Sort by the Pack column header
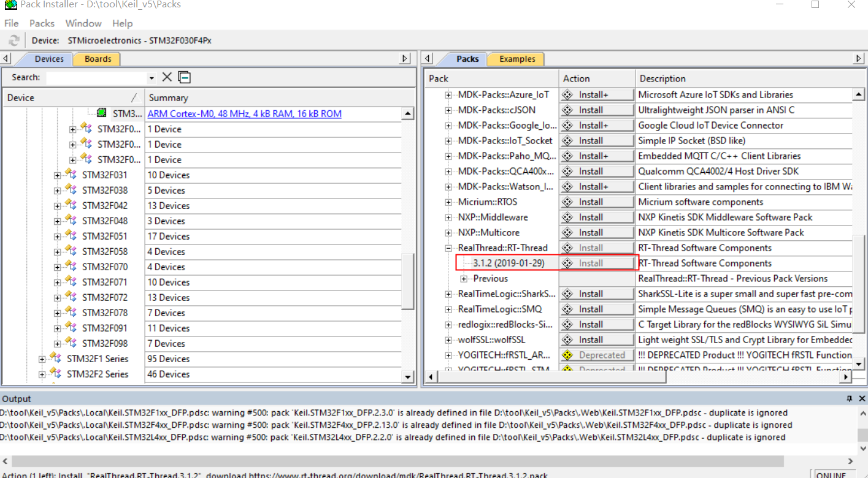868x478 pixels. 491,78
